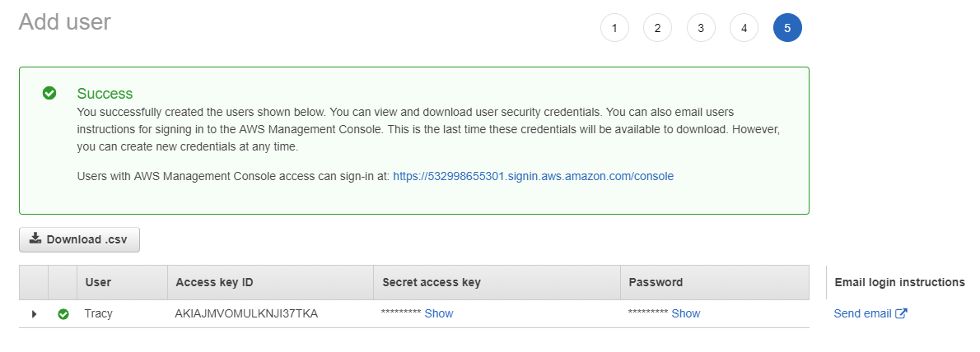This screenshot has height=352, width=980.
Task: Expand the Tracy user row arrow
Action: (35, 314)
